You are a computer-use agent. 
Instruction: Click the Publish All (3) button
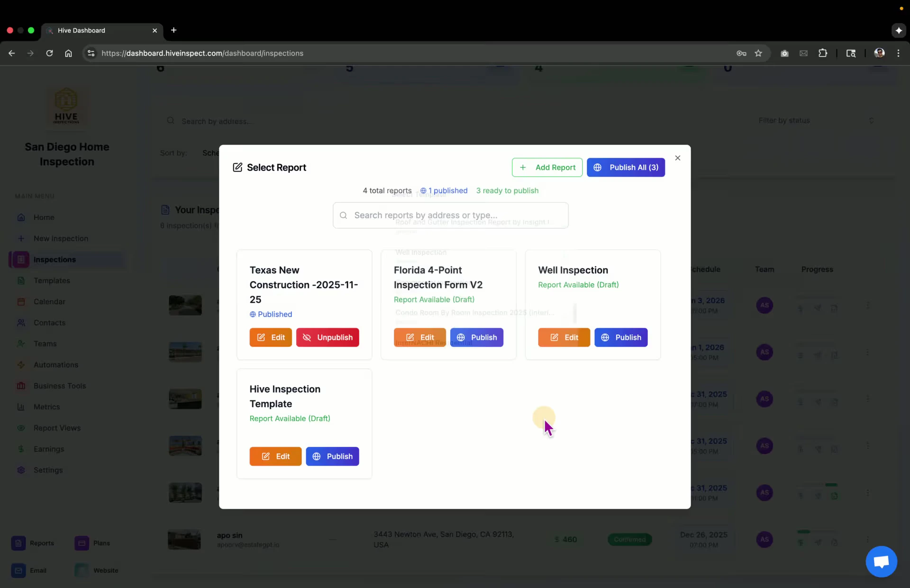pos(626,167)
